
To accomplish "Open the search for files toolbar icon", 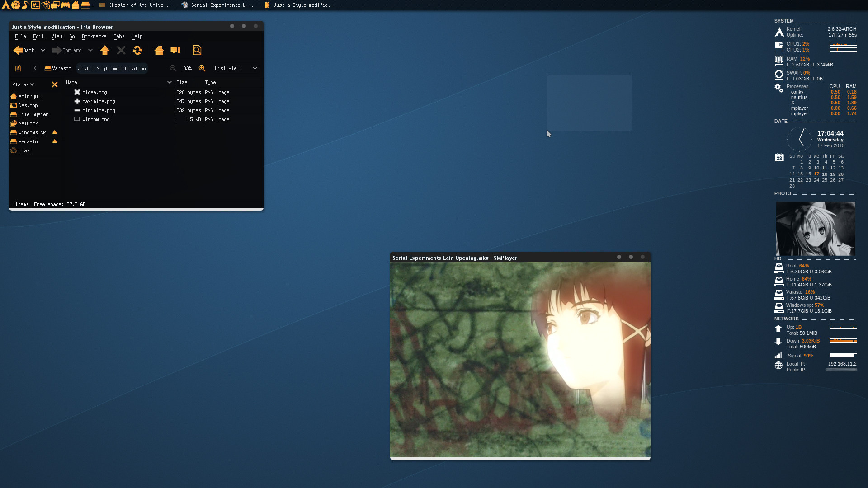I will (197, 50).
